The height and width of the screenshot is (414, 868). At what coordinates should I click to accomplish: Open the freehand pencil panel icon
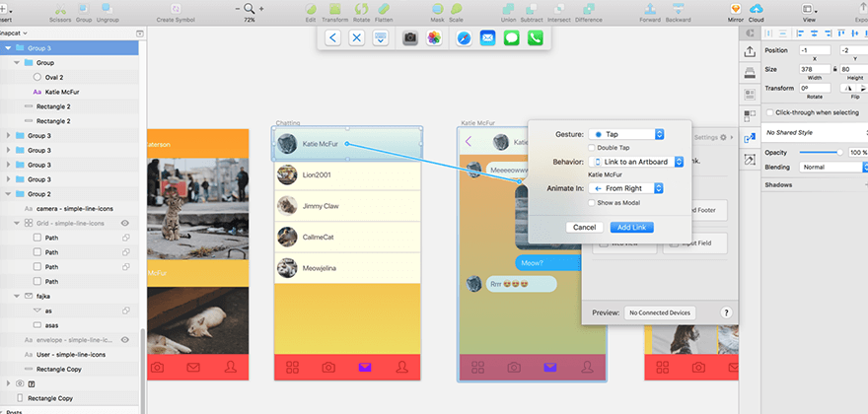pos(750,160)
